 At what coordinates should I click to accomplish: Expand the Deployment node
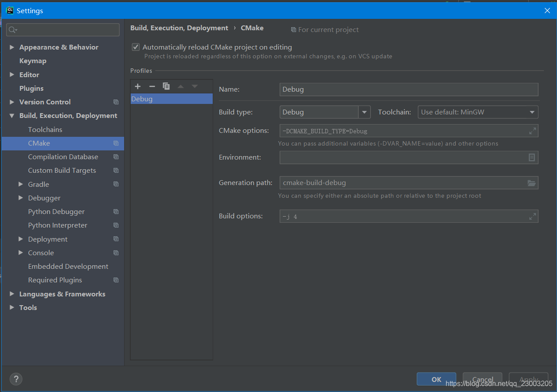[21, 239]
